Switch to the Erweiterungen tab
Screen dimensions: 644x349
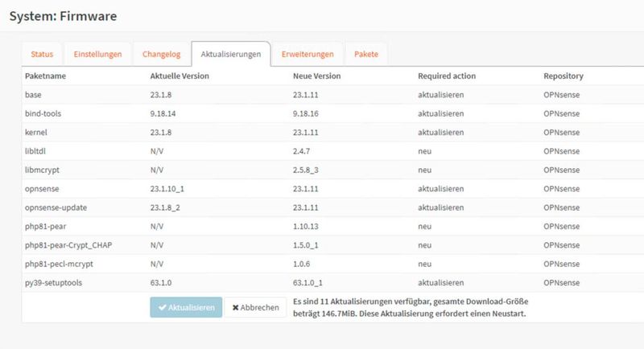tap(308, 54)
